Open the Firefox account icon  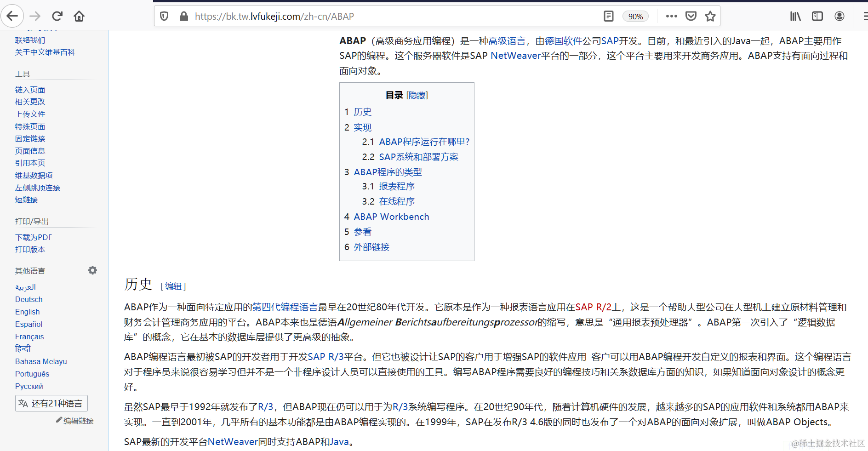[x=839, y=17]
